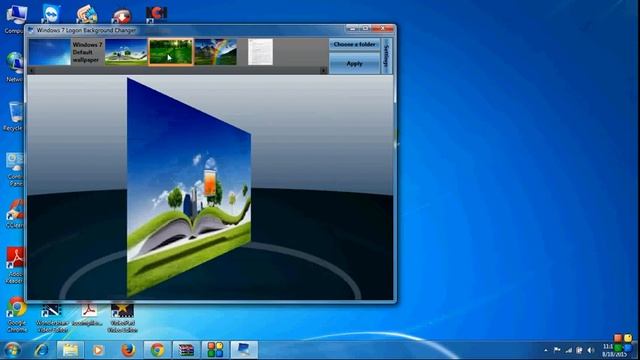640x360 pixels.
Task: Select the highlighted dark green wallpaper thumbnail
Action: [171, 52]
